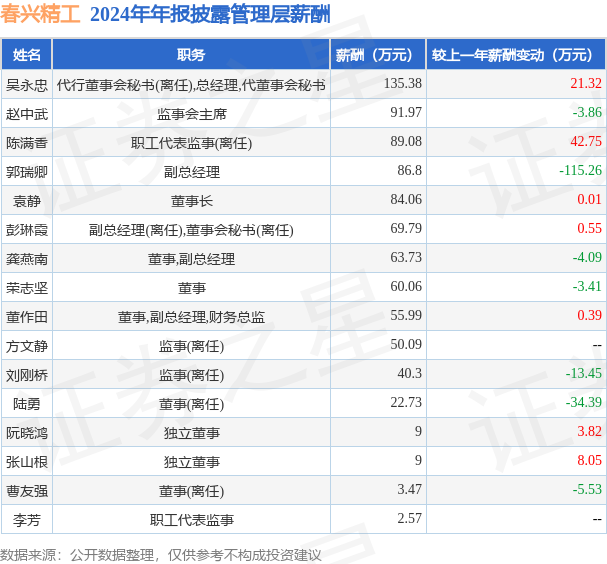Click the name 曹友强
The height and width of the screenshot is (564, 607).
coord(27,491)
